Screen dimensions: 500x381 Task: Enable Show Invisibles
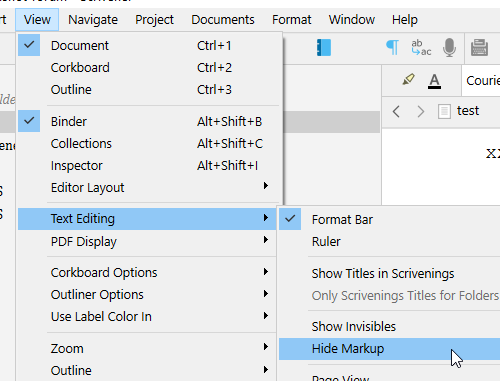click(389, 326)
